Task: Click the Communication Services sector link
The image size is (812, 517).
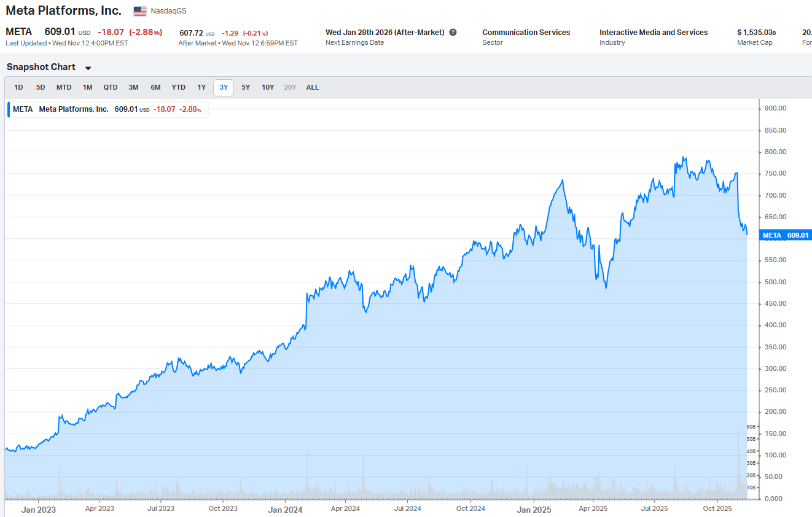Action: click(526, 33)
